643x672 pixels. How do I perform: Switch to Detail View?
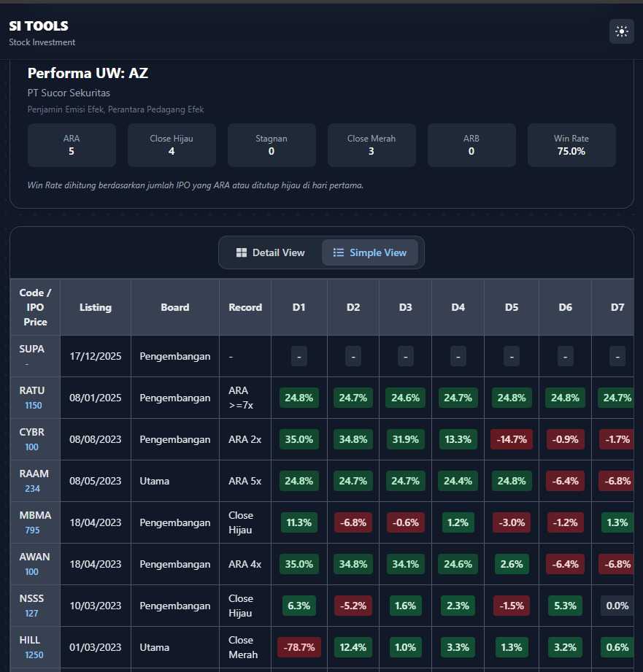click(x=270, y=252)
